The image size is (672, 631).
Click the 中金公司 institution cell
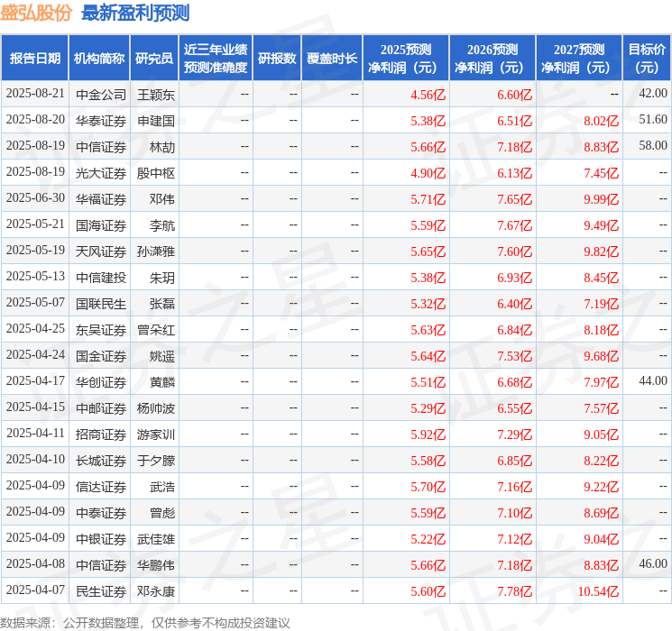point(101,95)
